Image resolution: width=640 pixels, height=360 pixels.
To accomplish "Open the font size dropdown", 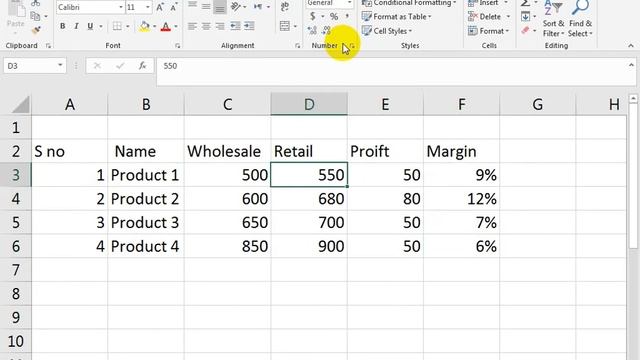I will [x=148, y=7].
